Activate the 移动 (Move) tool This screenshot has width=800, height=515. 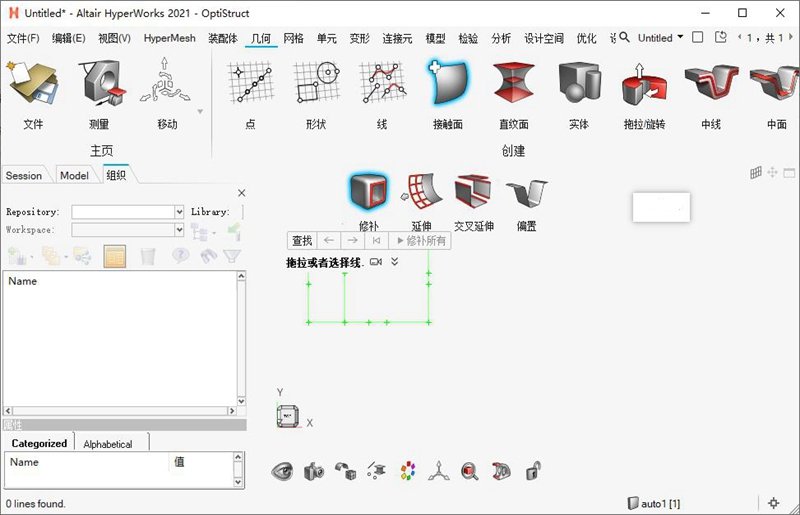tap(165, 82)
